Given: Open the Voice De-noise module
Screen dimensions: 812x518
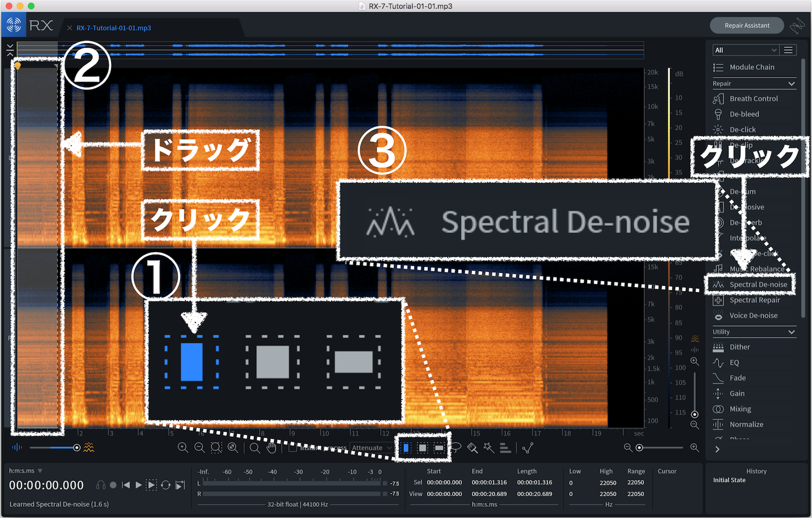Looking at the screenshot, I should point(754,316).
